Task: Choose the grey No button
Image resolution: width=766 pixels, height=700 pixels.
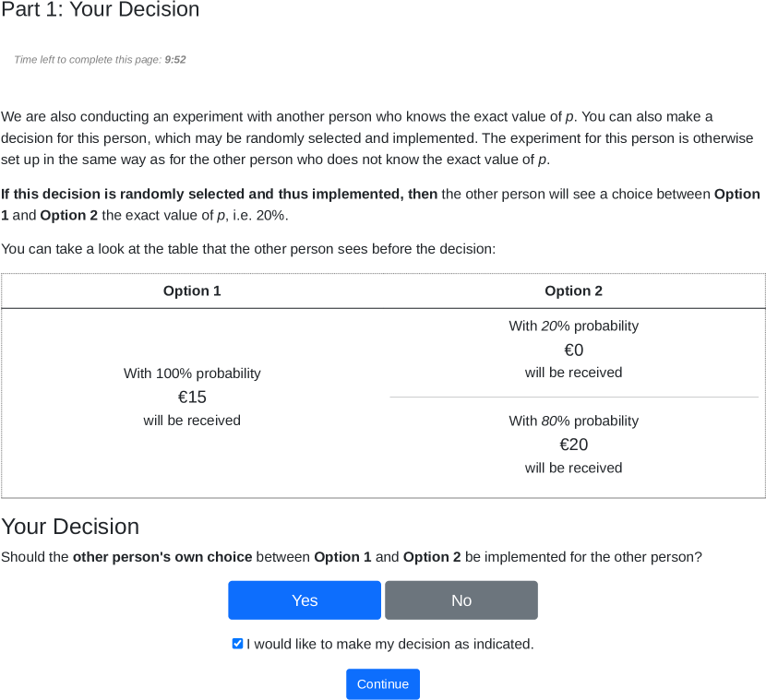Action: (461, 600)
